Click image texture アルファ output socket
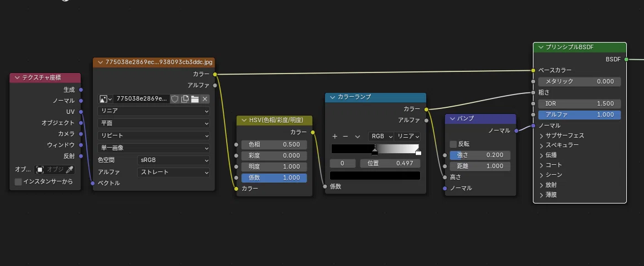 pyautogui.click(x=215, y=85)
